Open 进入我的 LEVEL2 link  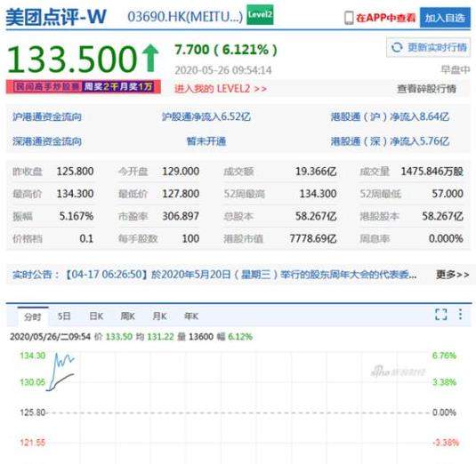221,89
